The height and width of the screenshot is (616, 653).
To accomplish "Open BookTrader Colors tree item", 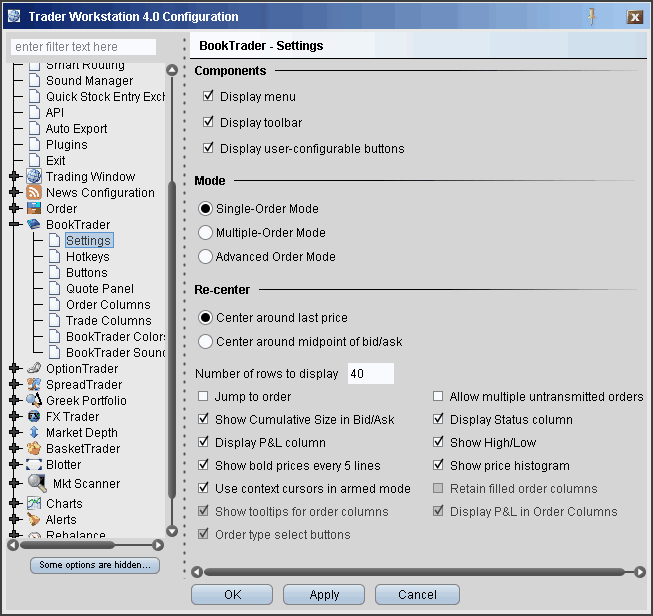I will coord(116,336).
